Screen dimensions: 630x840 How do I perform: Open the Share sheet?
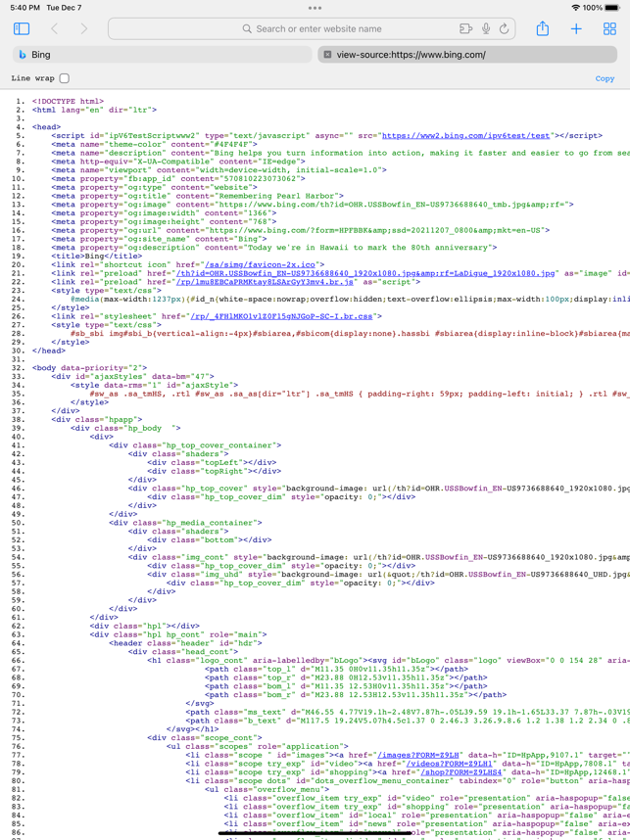(543, 28)
